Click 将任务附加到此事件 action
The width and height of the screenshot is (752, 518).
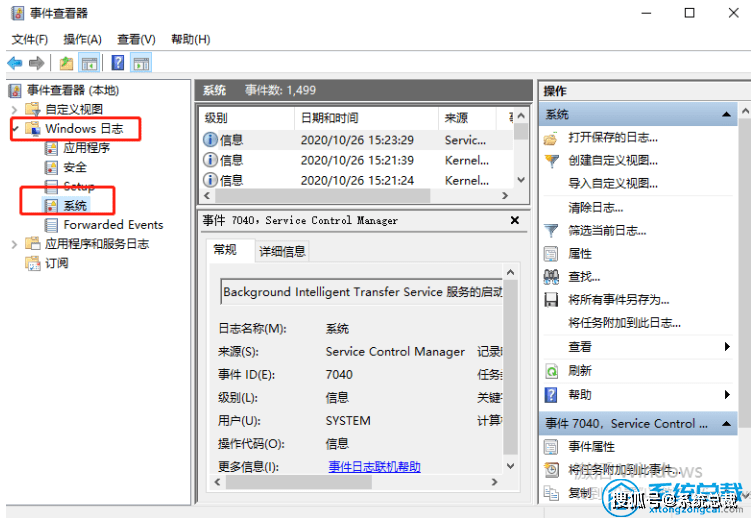[x=624, y=470]
